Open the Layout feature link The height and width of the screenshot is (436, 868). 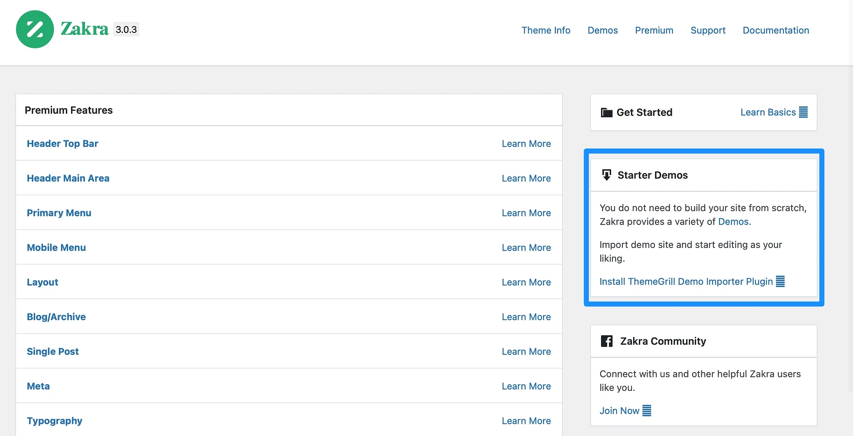[43, 282]
